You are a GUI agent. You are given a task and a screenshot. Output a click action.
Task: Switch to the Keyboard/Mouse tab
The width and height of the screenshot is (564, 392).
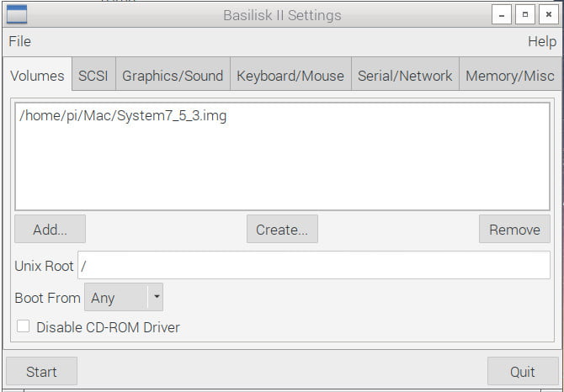click(290, 76)
